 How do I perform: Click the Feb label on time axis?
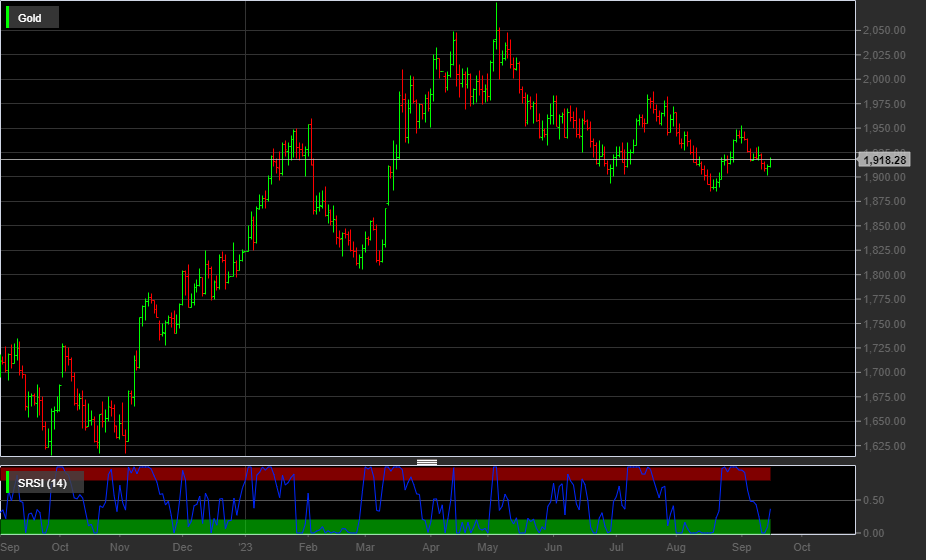pyautogui.click(x=308, y=547)
